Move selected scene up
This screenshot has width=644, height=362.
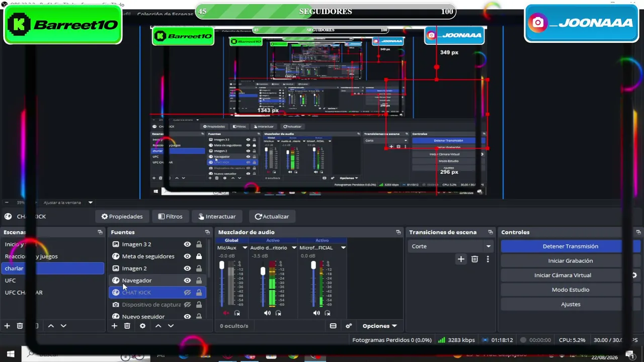coord(51,326)
